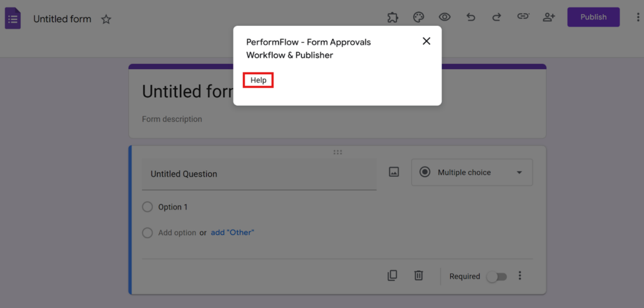Open question more options three-dot menu

coord(520,276)
